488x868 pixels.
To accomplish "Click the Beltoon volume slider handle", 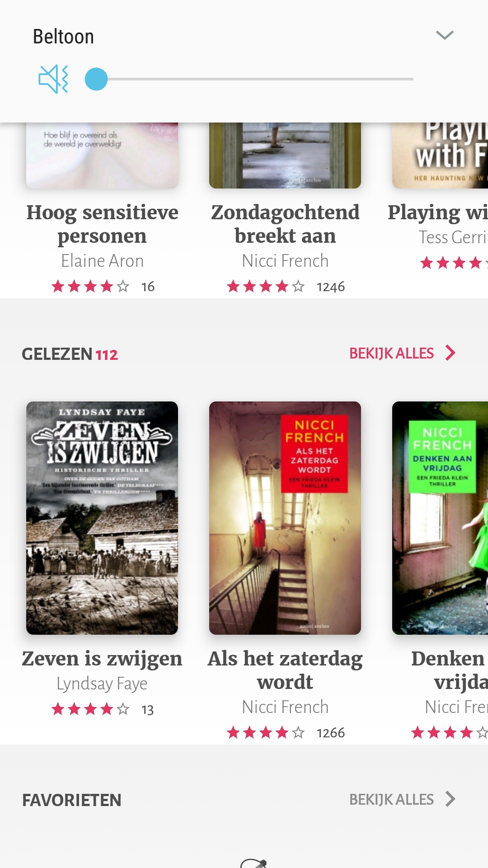I will point(96,79).
